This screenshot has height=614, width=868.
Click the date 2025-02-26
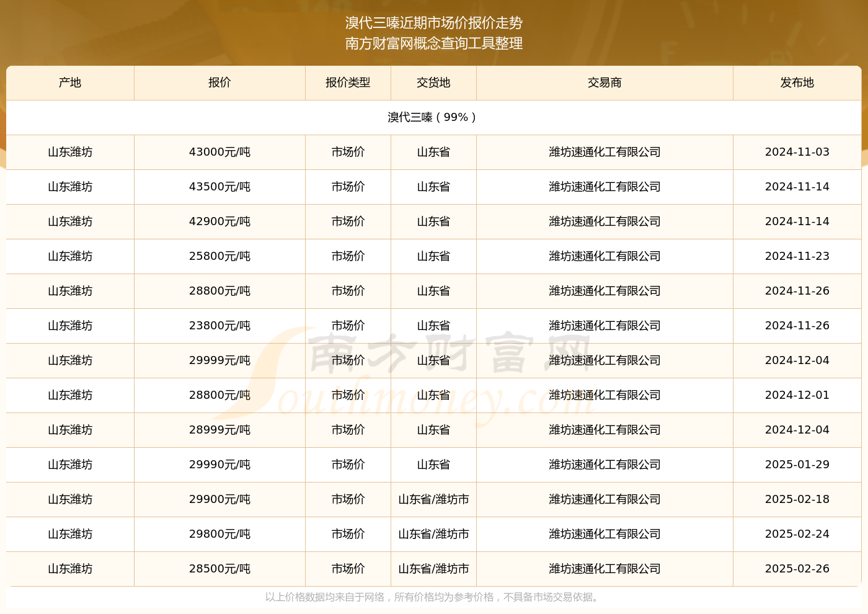[x=797, y=569]
